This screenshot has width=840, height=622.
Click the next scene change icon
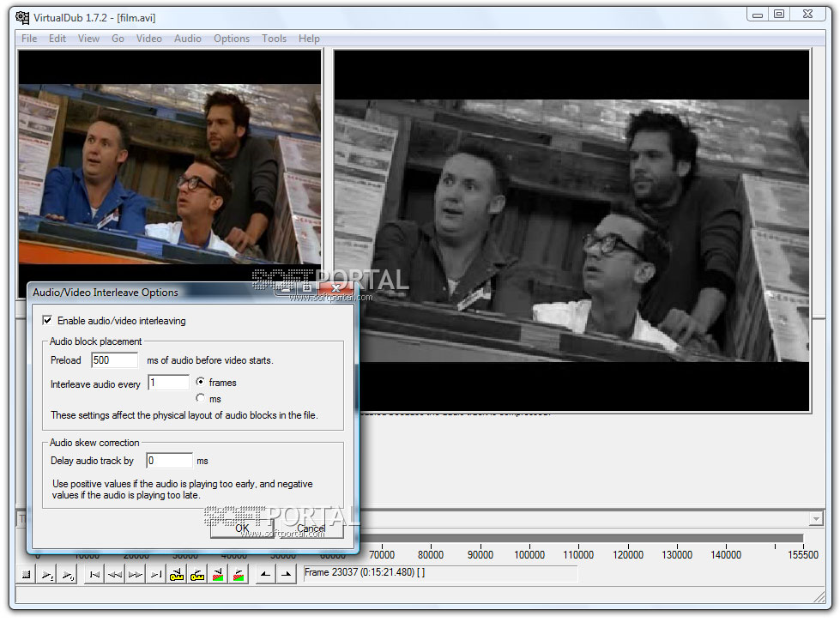pyautogui.click(x=239, y=575)
